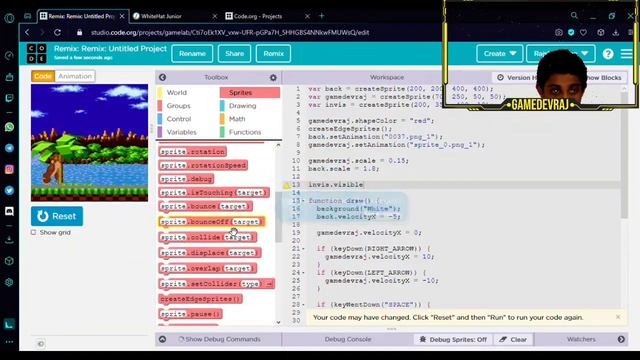Switch to Animation mode
The height and width of the screenshot is (360, 640).
[x=75, y=76]
